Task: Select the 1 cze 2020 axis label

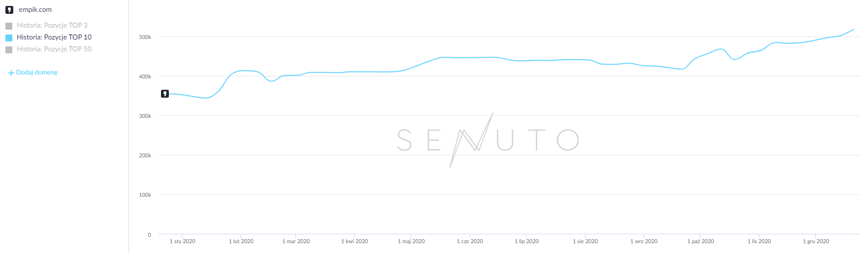Action: [470, 241]
